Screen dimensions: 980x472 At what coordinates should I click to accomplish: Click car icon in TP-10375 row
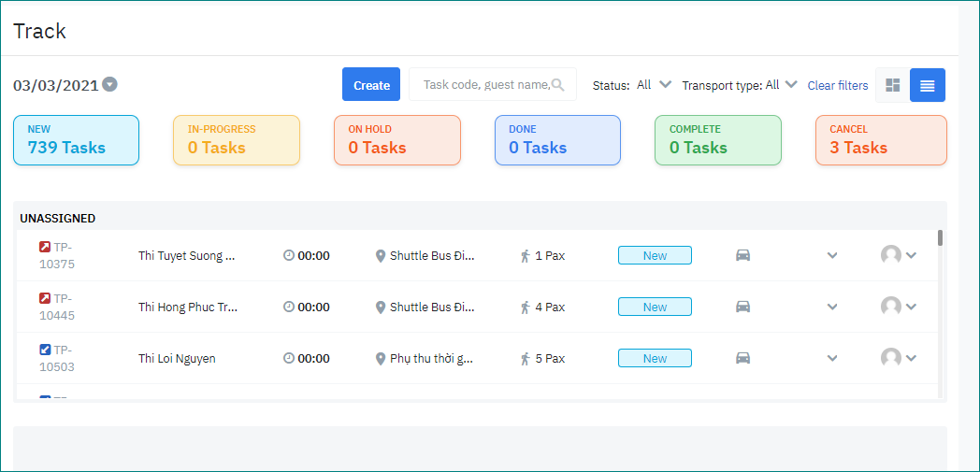point(742,255)
